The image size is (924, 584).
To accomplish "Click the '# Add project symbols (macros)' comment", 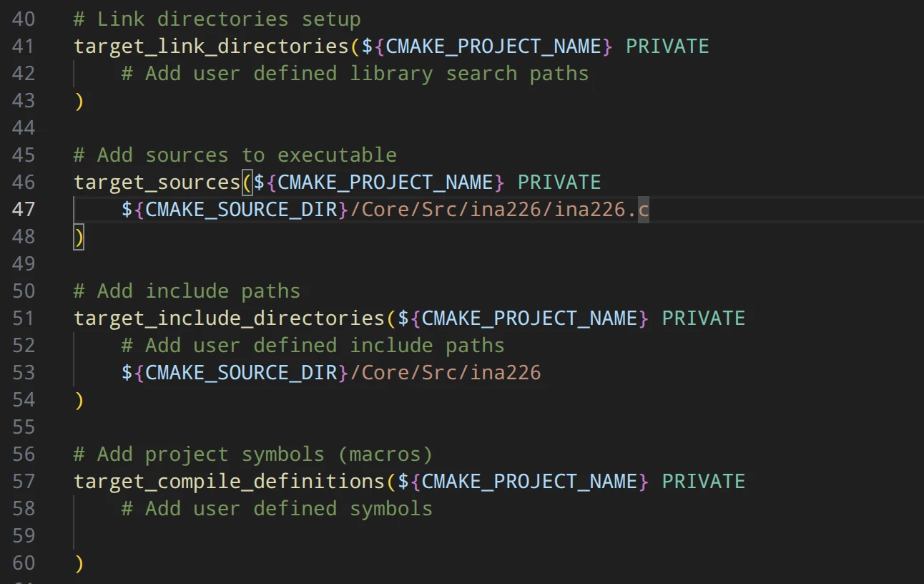I will (253, 454).
